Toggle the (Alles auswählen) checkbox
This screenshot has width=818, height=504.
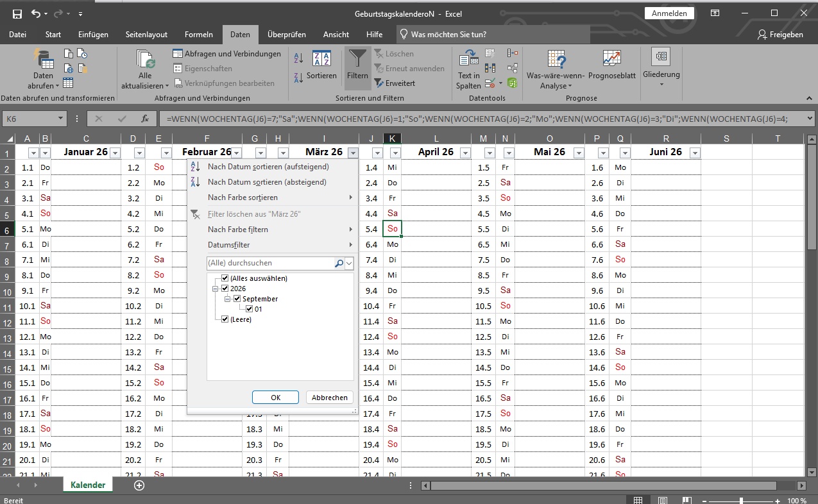[x=225, y=278]
